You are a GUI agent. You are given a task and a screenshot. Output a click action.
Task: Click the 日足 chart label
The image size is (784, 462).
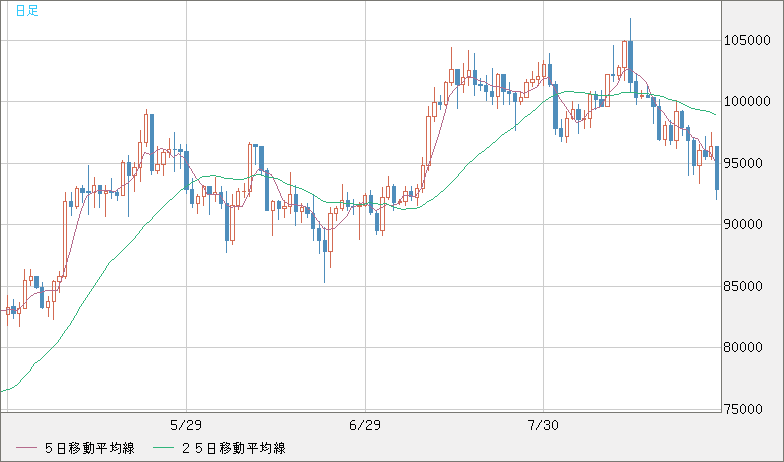(x=27, y=10)
